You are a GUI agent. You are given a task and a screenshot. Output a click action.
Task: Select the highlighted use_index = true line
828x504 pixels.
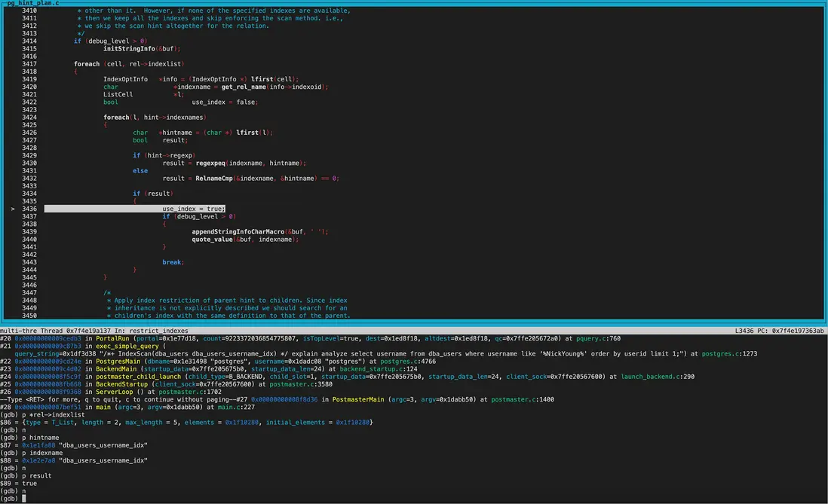click(x=193, y=209)
